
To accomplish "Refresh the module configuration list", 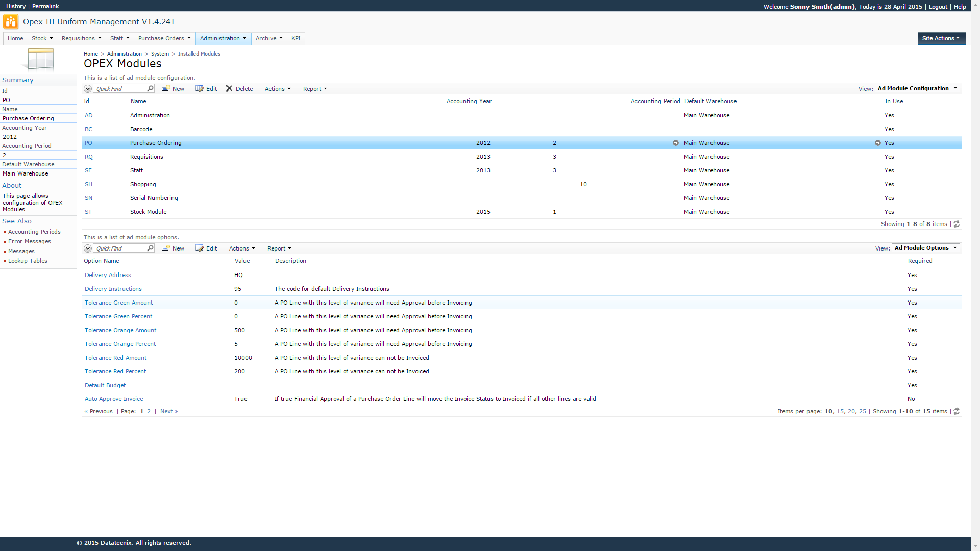I will pos(957,224).
